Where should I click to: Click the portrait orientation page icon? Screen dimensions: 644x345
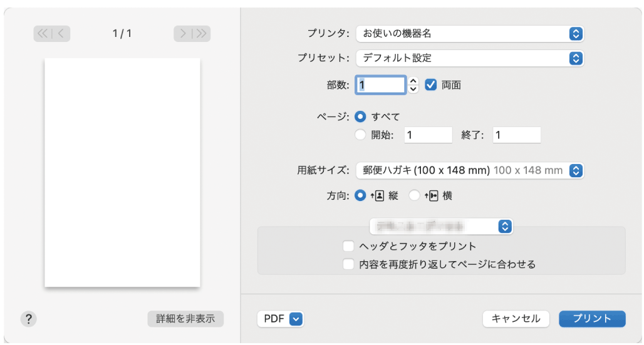378,196
